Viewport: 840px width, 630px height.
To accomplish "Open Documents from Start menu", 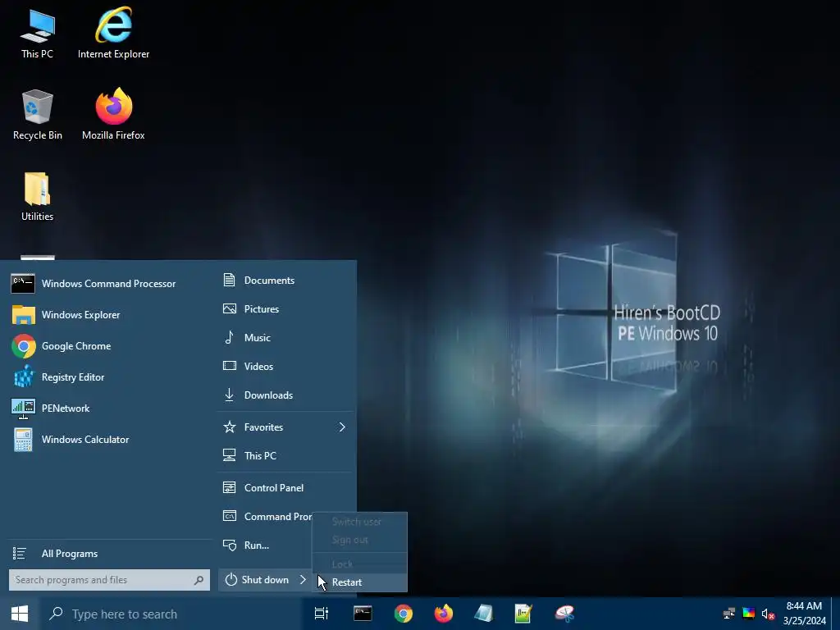I will tap(285, 281).
